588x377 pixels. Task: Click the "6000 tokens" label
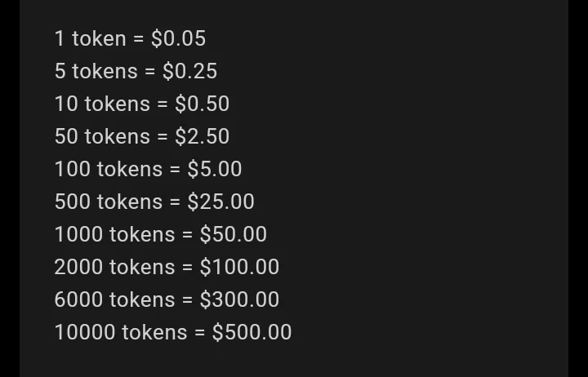[x=114, y=299]
